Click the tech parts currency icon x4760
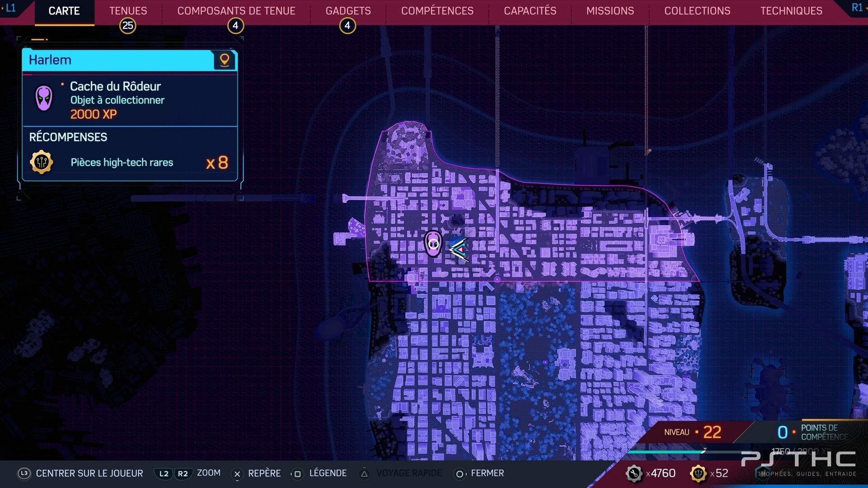868x488 pixels. [x=634, y=474]
